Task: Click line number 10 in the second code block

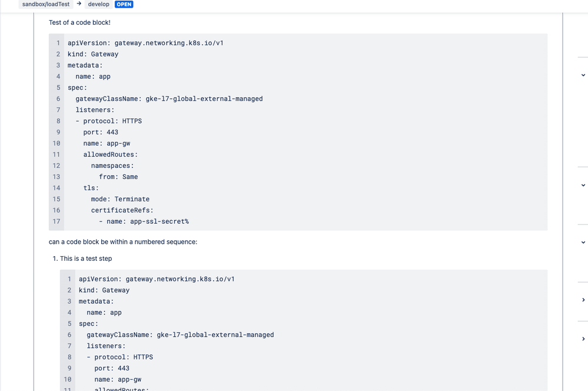Action: pyautogui.click(x=68, y=379)
